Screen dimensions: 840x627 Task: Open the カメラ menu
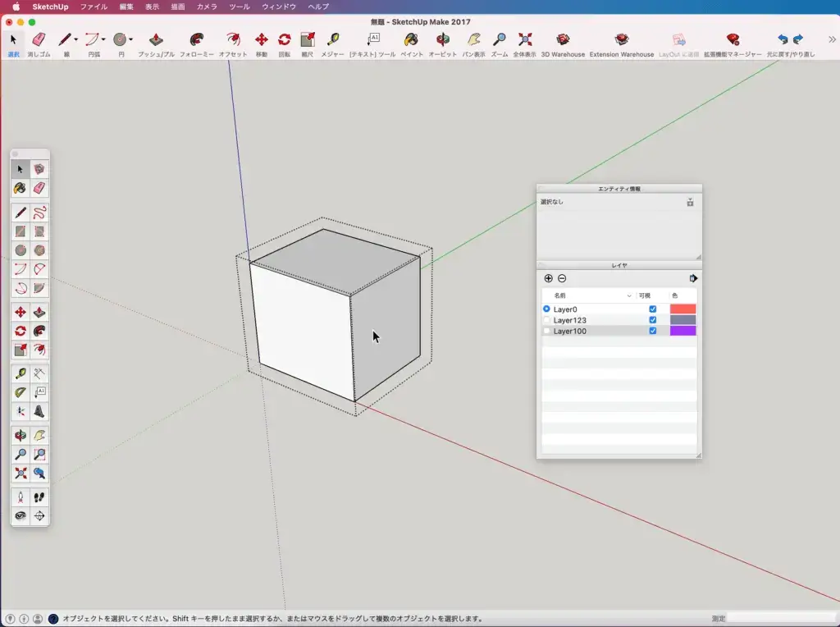click(x=207, y=7)
